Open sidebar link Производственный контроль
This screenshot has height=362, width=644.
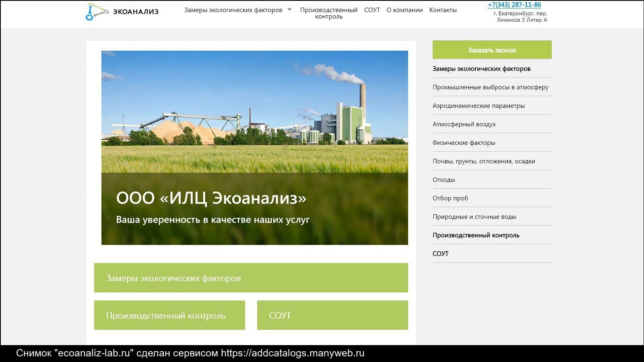[x=476, y=235]
